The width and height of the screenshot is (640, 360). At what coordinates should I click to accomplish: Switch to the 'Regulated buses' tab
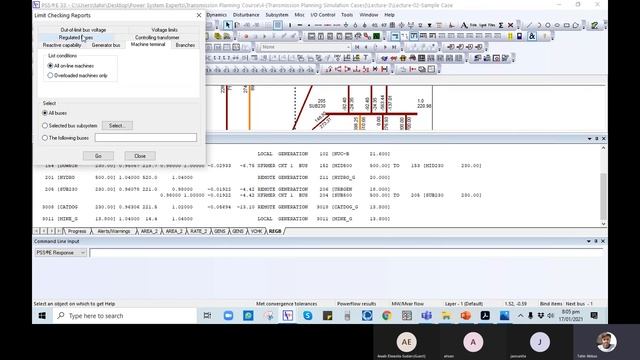(76, 38)
